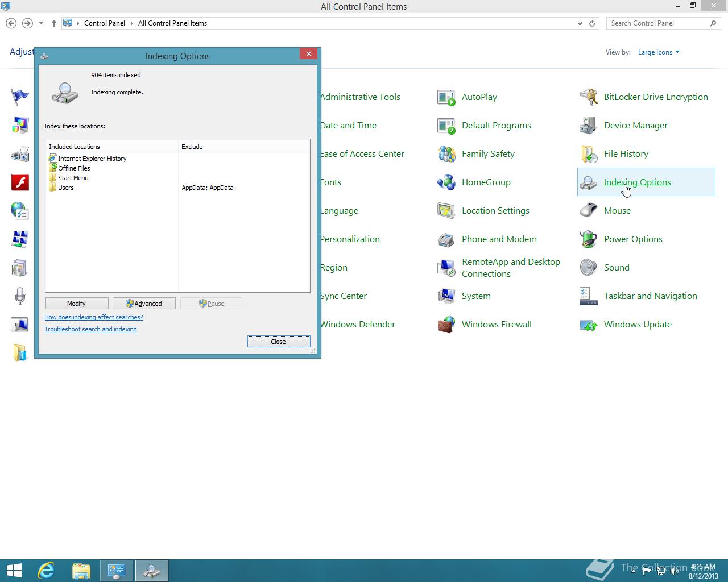Open the Region link

tap(334, 268)
